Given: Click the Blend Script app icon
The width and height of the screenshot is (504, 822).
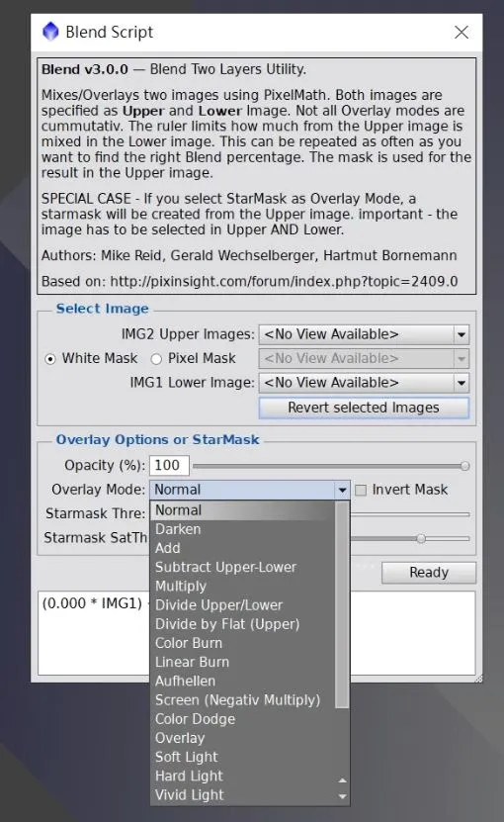Looking at the screenshot, I should point(50,32).
